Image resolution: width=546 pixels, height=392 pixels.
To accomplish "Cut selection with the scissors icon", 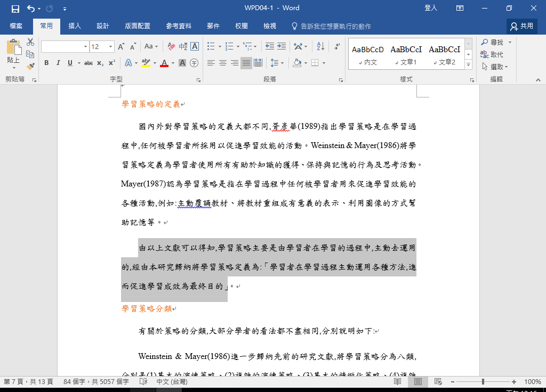I will point(30,42).
